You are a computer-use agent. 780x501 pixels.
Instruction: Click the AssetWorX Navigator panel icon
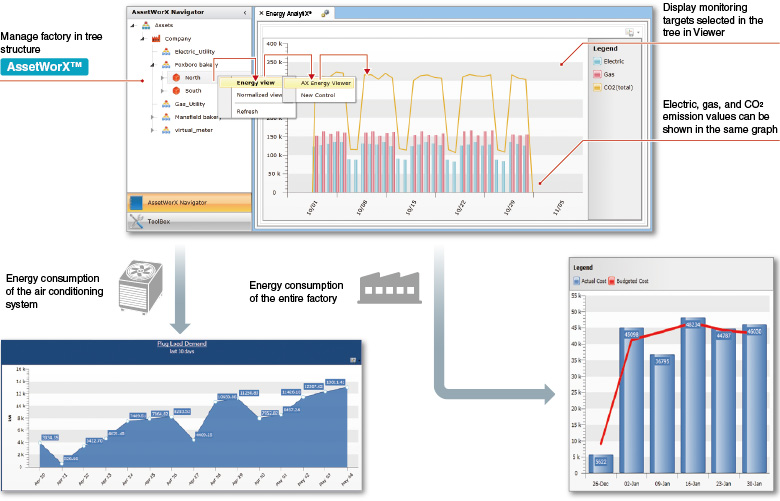137,202
